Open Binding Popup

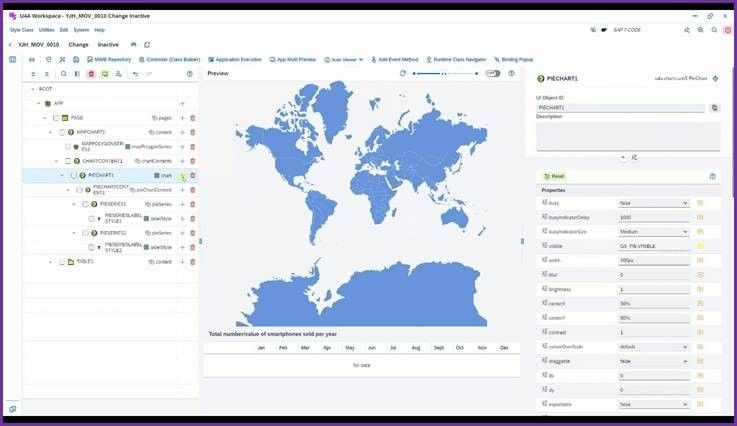pos(513,60)
